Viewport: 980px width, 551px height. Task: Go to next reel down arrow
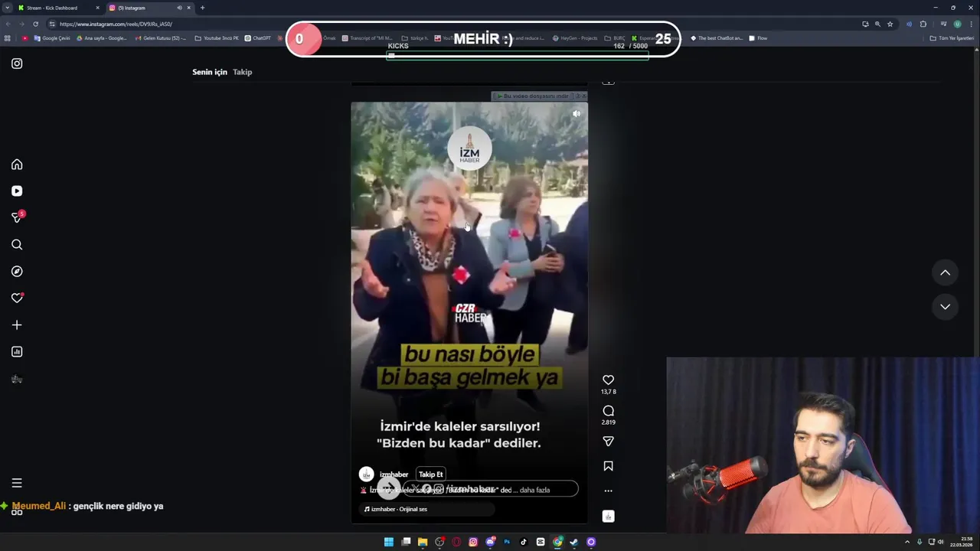[946, 307]
